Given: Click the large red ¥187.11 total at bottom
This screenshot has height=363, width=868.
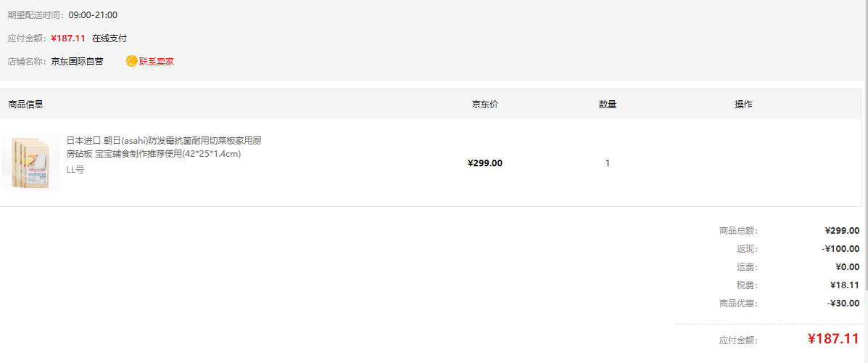Looking at the screenshot, I should click(833, 339).
